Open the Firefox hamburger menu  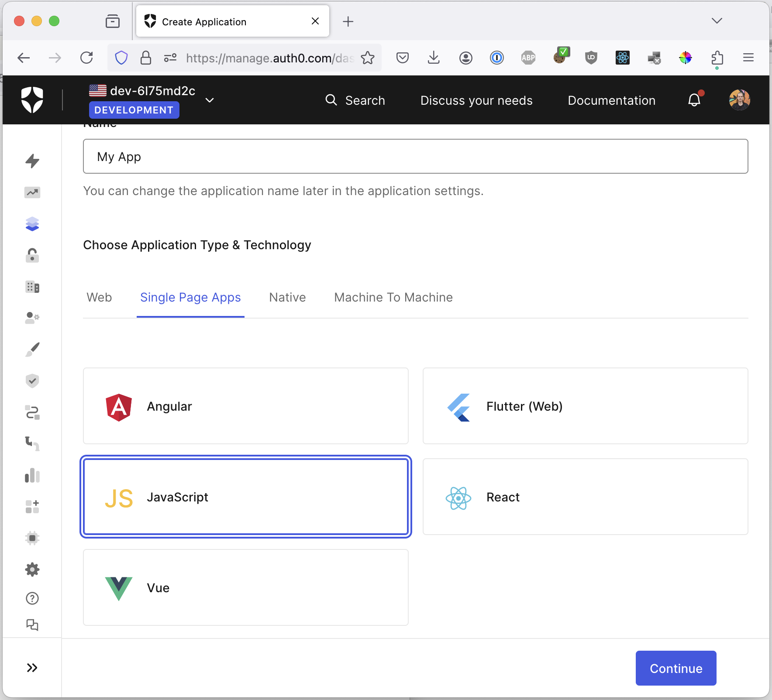pos(748,58)
